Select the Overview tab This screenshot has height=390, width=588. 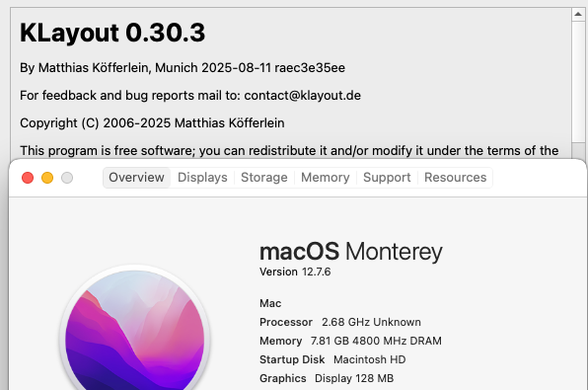pos(136,178)
